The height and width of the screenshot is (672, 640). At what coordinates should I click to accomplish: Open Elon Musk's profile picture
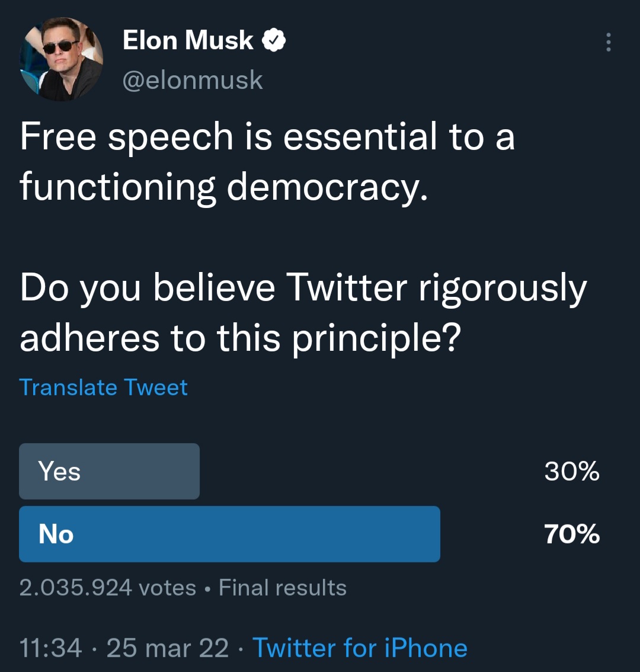[61, 59]
